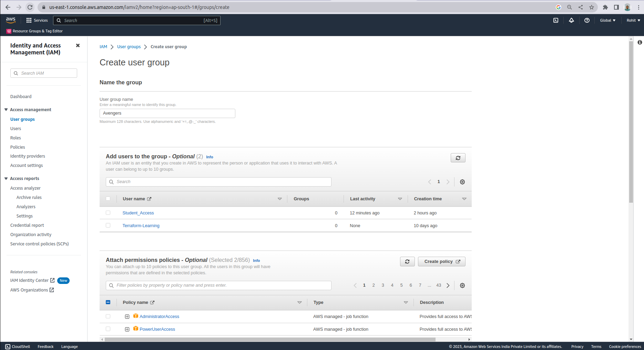644x350 pixels.
Task: Focus the User group name field
Action: click(167, 113)
